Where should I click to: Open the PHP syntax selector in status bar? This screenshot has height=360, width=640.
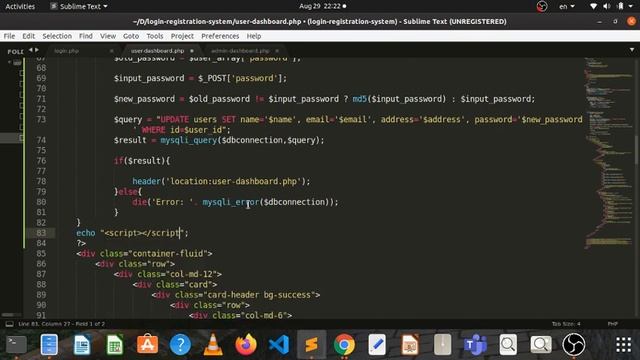pyautogui.click(x=612, y=324)
